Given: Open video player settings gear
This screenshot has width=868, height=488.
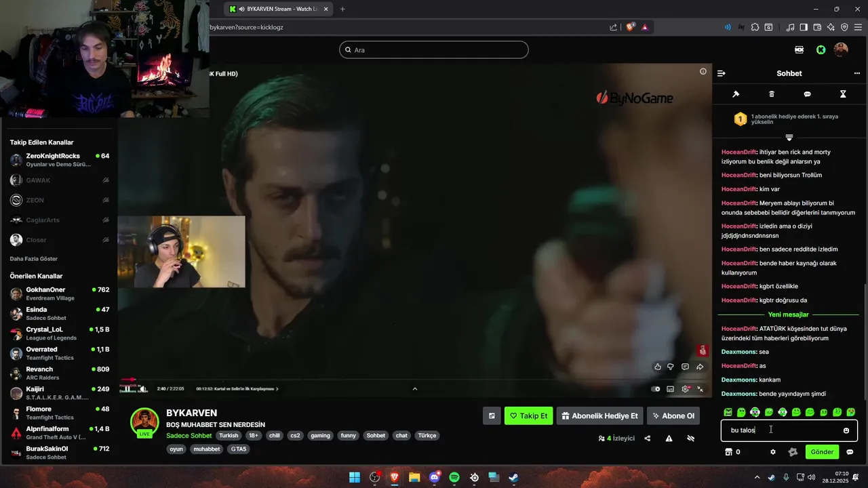Looking at the screenshot, I should click(686, 389).
